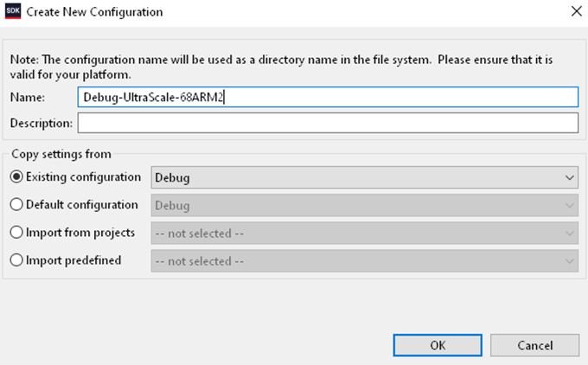
Task: Select the Existing configuration radio button
Action: 16,177
